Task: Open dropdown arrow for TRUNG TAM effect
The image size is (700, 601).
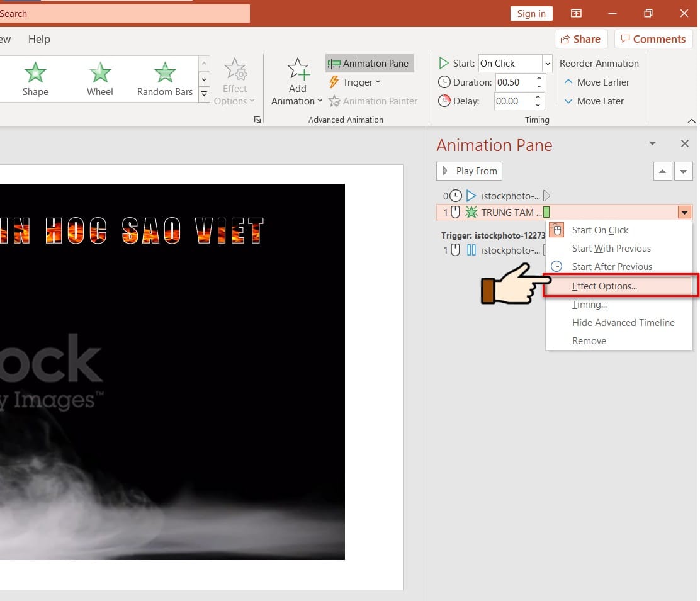Action: 684,212
